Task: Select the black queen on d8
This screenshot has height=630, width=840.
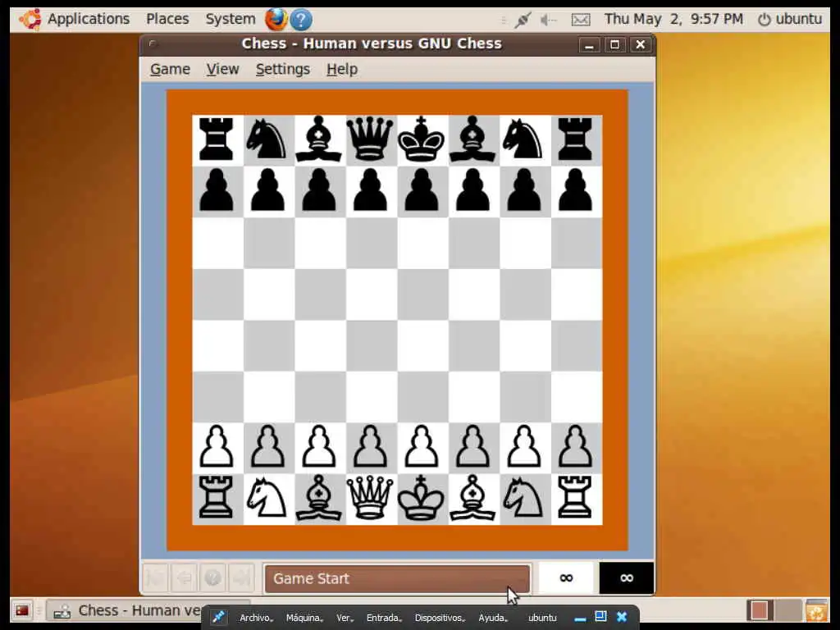Action: click(x=370, y=139)
